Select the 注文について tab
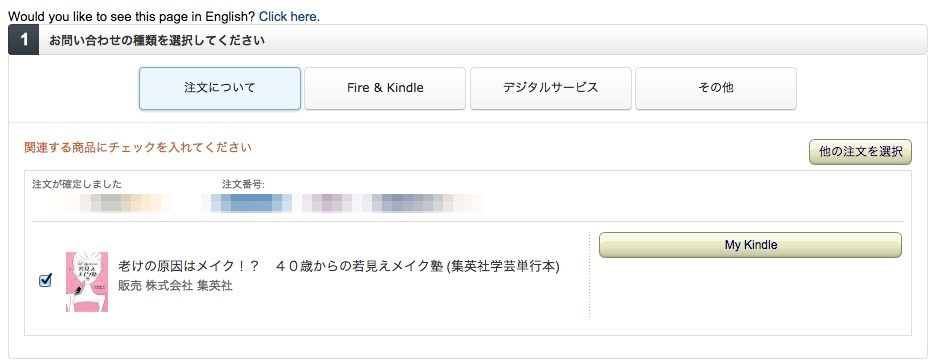The height and width of the screenshot is (364, 936). point(220,88)
